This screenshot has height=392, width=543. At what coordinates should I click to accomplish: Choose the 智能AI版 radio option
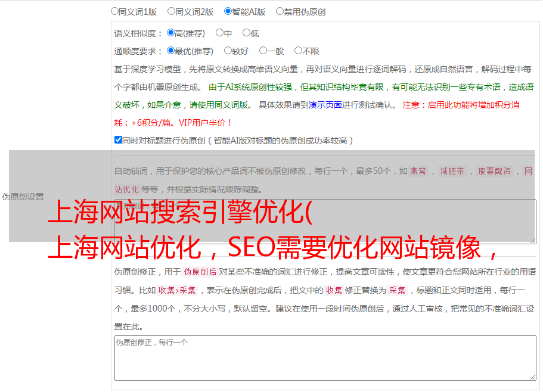tap(228, 11)
